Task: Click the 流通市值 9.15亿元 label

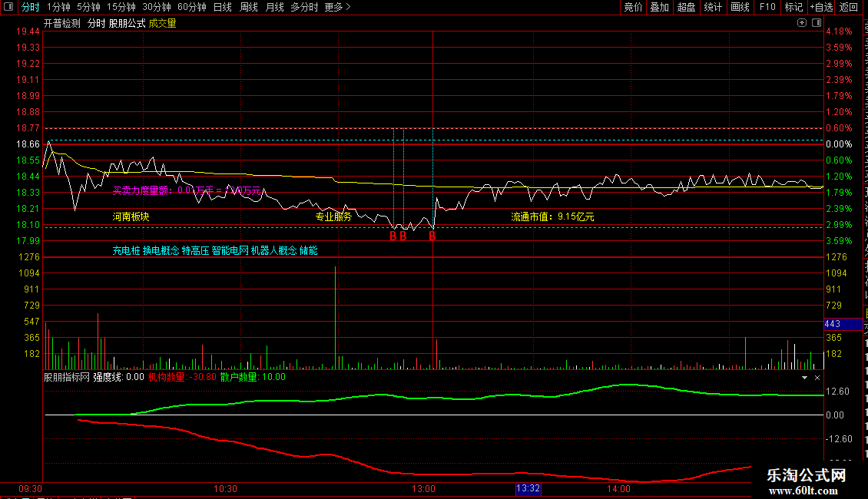Action: pyautogui.click(x=552, y=216)
